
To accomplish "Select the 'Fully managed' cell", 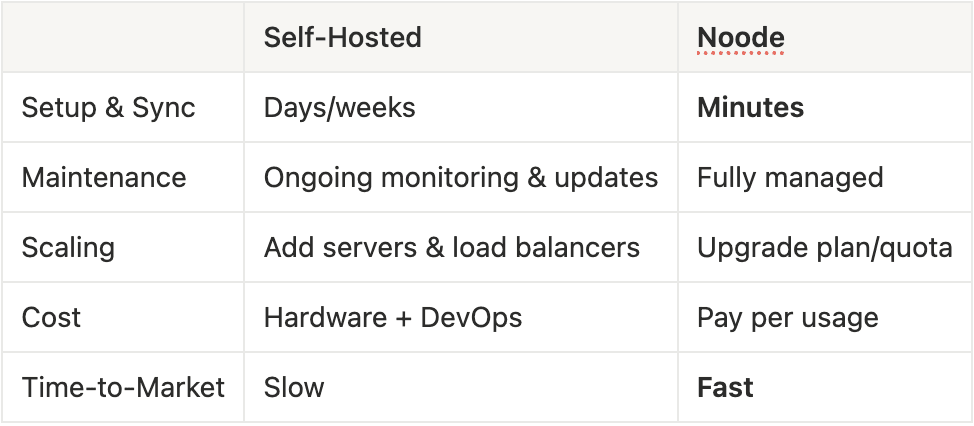I will [x=789, y=178].
